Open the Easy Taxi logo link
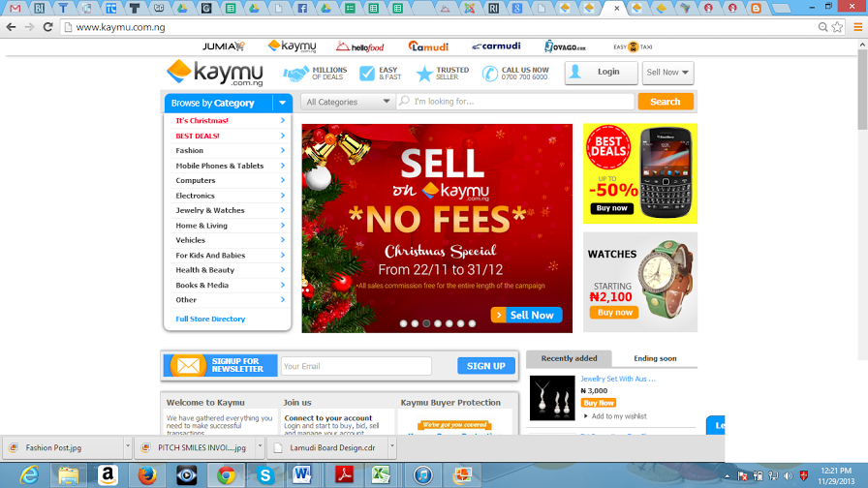868x488 pixels. point(633,47)
